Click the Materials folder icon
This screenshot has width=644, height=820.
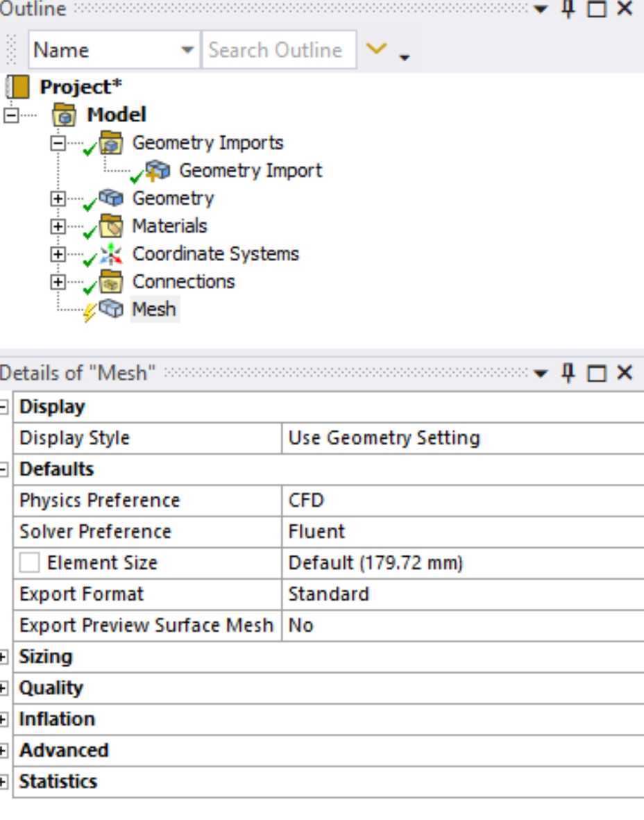[x=111, y=226]
